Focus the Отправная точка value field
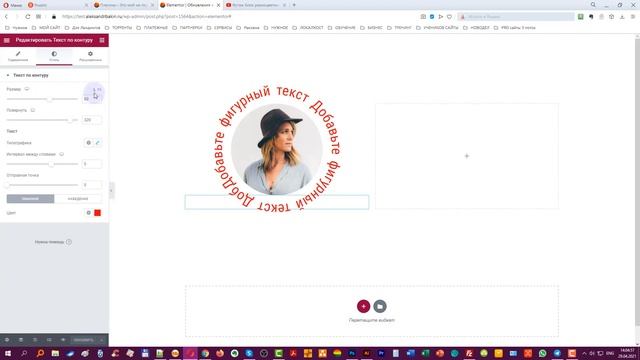The width and height of the screenshot is (640, 360). [x=92, y=185]
